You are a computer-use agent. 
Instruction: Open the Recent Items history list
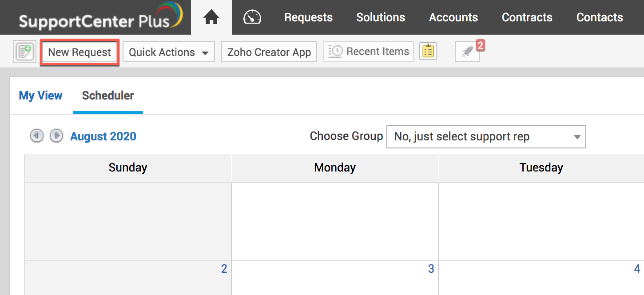click(369, 52)
